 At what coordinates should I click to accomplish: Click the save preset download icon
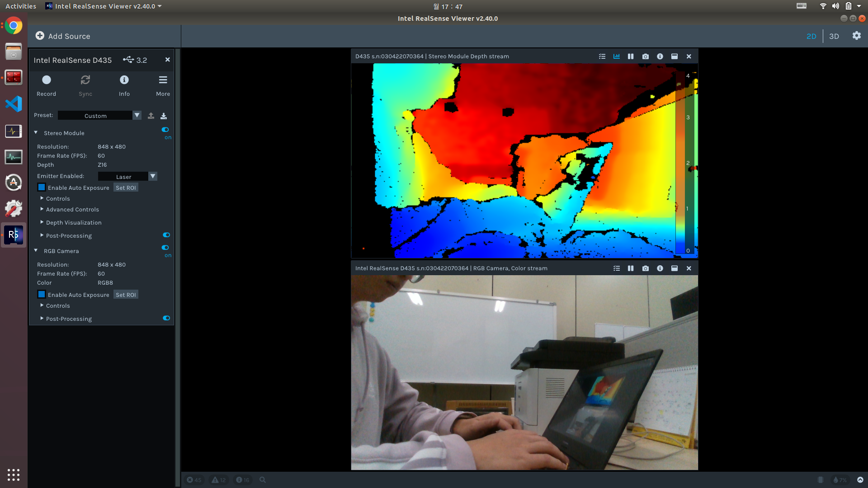coord(164,116)
